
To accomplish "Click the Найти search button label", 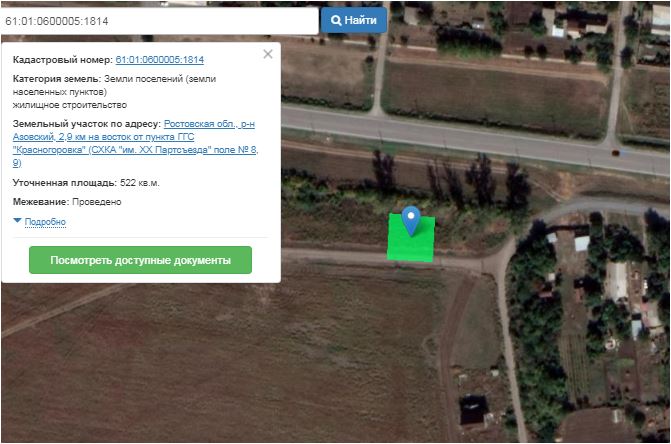I will tap(360, 20).
